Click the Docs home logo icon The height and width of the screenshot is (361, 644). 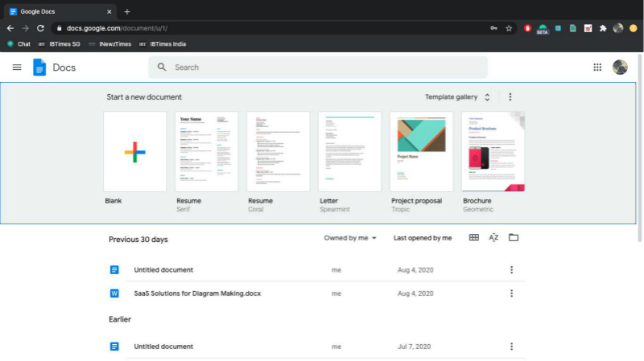point(39,68)
